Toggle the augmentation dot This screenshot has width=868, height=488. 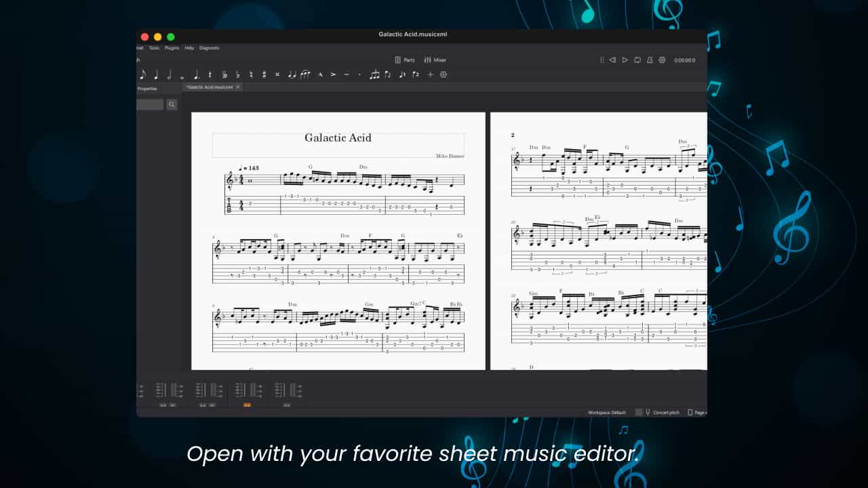coord(195,75)
